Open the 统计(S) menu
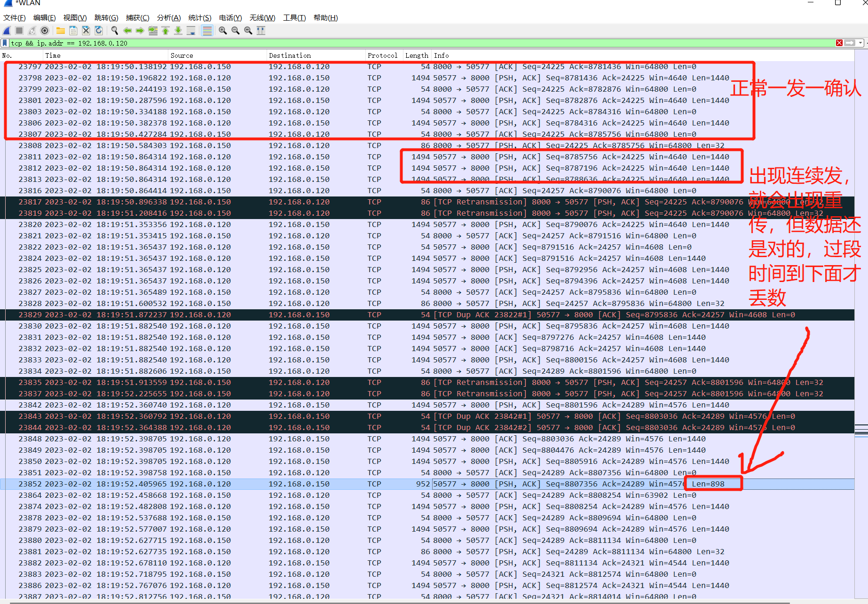The width and height of the screenshot is (868, 604). tap(200, 18)
